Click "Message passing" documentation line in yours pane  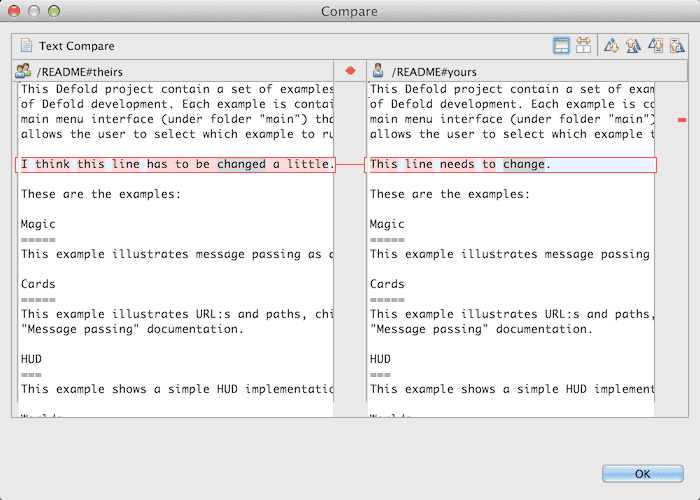pos(481,329)
